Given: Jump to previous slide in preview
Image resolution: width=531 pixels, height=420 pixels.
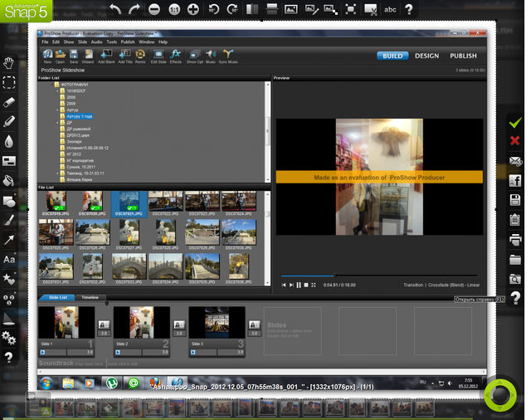Looking at the screenshot, I should coord(284,286).
